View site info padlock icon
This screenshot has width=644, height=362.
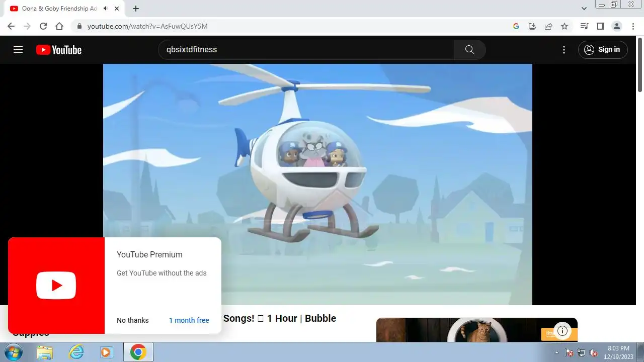click(x=79, y=26)
